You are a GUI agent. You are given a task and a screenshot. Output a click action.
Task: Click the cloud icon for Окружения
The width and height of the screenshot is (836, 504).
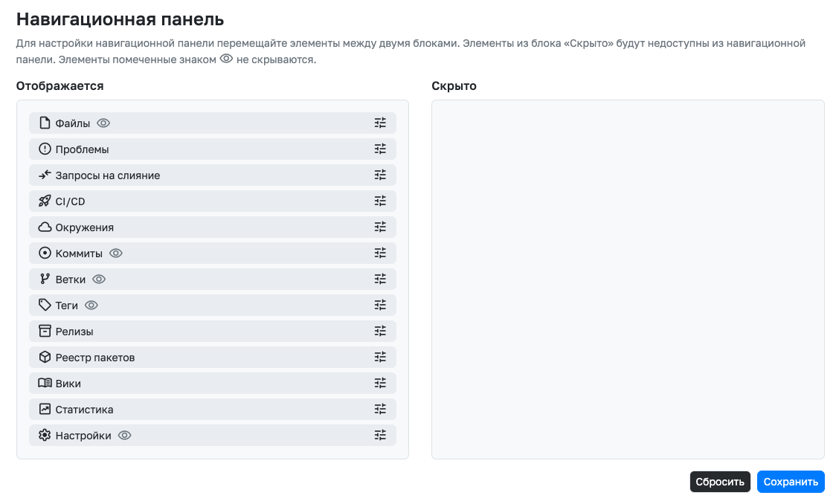click(45, 227)
